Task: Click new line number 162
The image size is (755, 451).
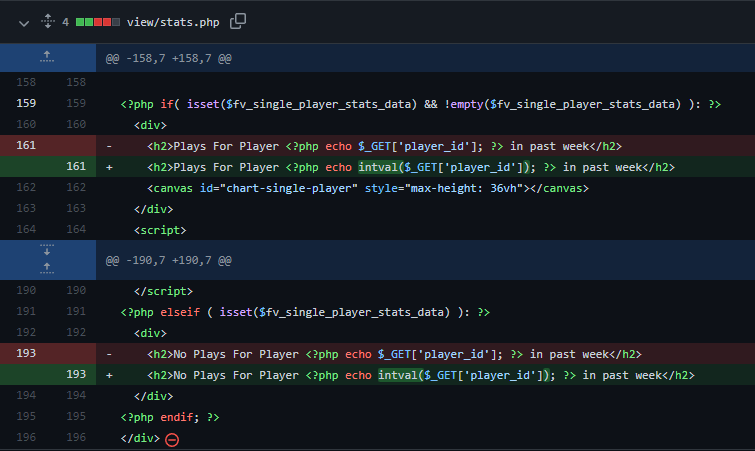Action: coord(76,187)
